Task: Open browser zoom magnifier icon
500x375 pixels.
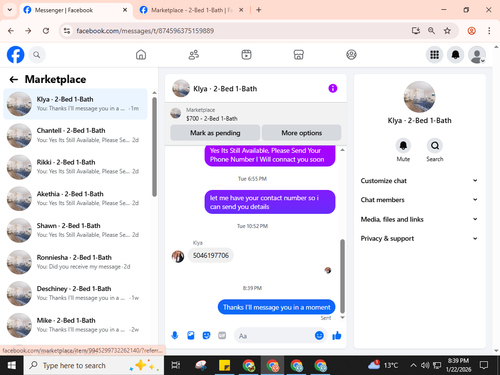Action: click(431, 31)
